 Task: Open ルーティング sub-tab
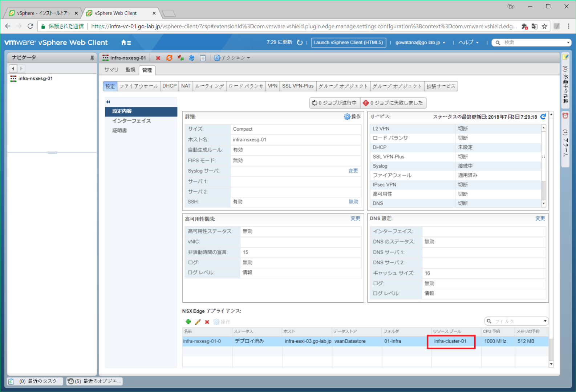(x=209, y=86)
